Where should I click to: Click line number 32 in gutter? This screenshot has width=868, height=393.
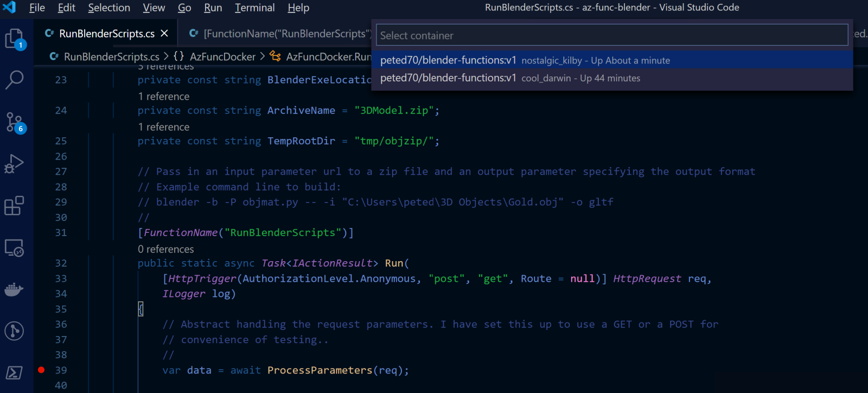point(61,263)
